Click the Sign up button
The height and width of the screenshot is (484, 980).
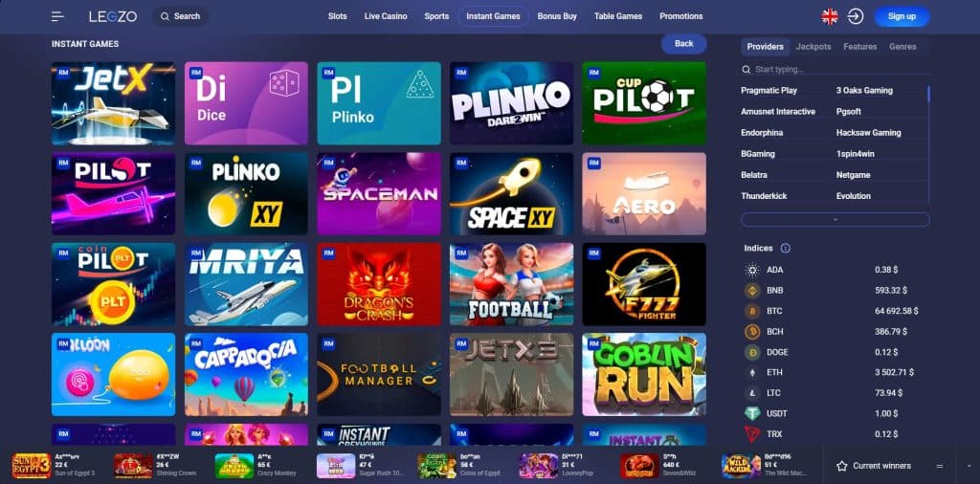(x=902, y=17)
